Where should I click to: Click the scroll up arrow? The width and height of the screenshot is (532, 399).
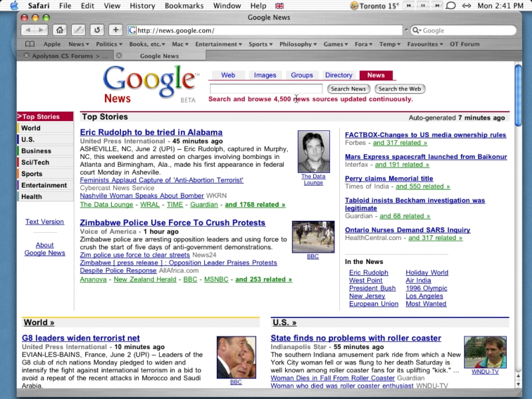click(518, 376)
